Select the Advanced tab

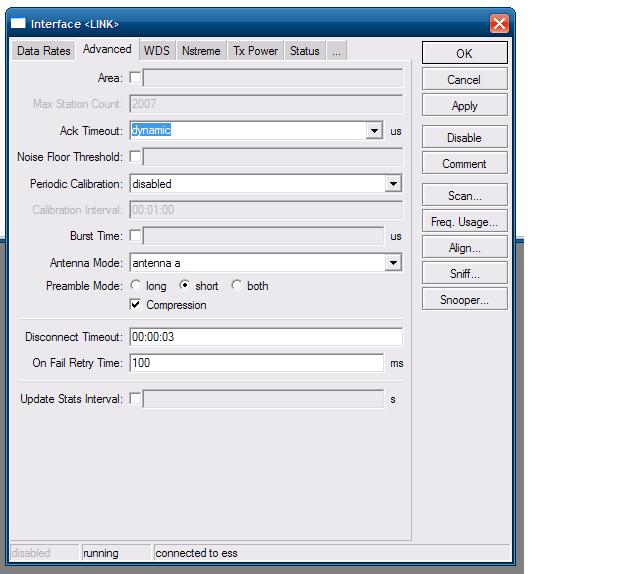[107, 49]
